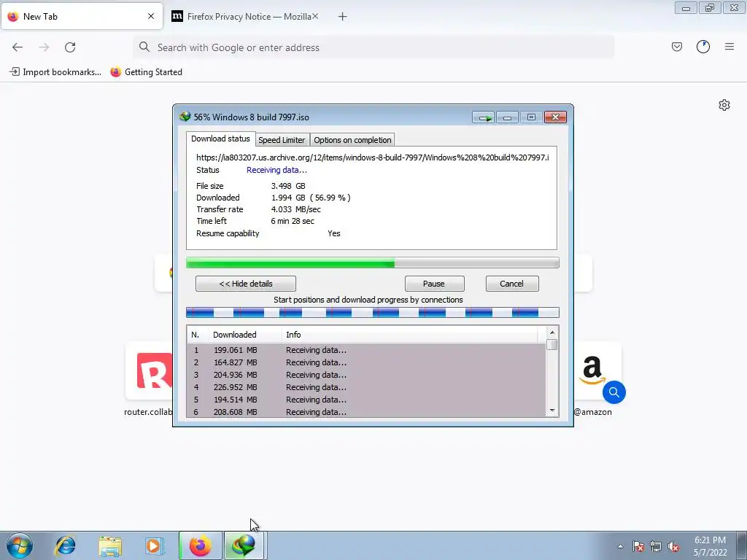Open a new Firefox tab with plus
The height and width of the screenshot is (560, 747).
[343, 17]
